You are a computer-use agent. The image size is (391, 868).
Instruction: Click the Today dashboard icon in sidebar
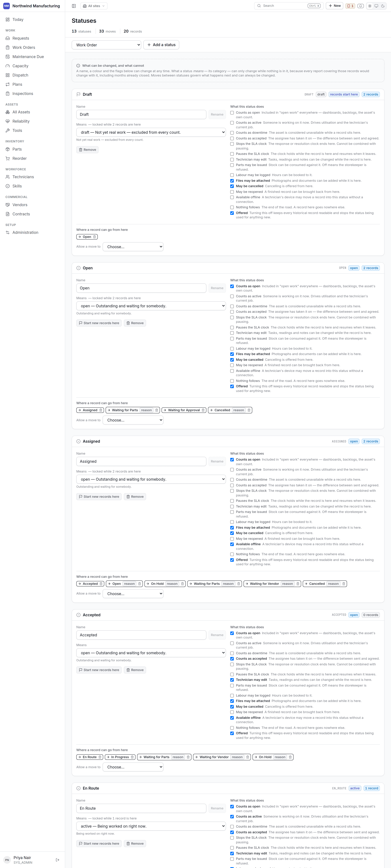pos(8,20)
